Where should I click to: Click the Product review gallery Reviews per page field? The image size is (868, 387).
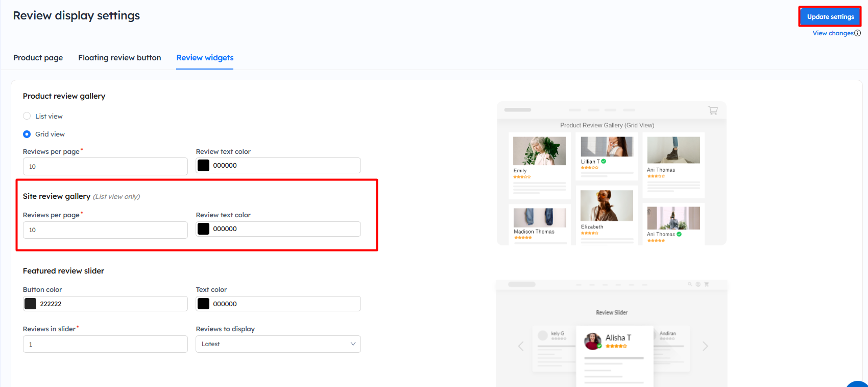105,167
